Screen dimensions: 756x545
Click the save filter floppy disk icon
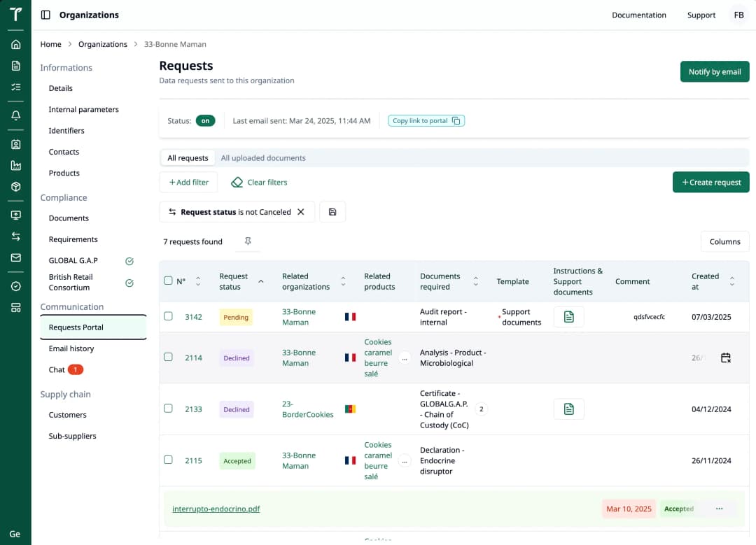(332, 212)
